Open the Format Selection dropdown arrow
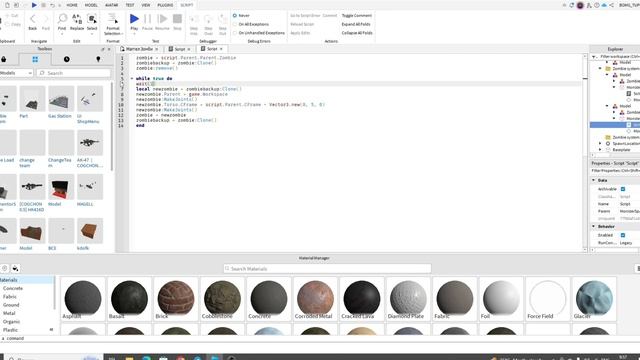Screen dimensions: 640x360 (x=122, y=33)
